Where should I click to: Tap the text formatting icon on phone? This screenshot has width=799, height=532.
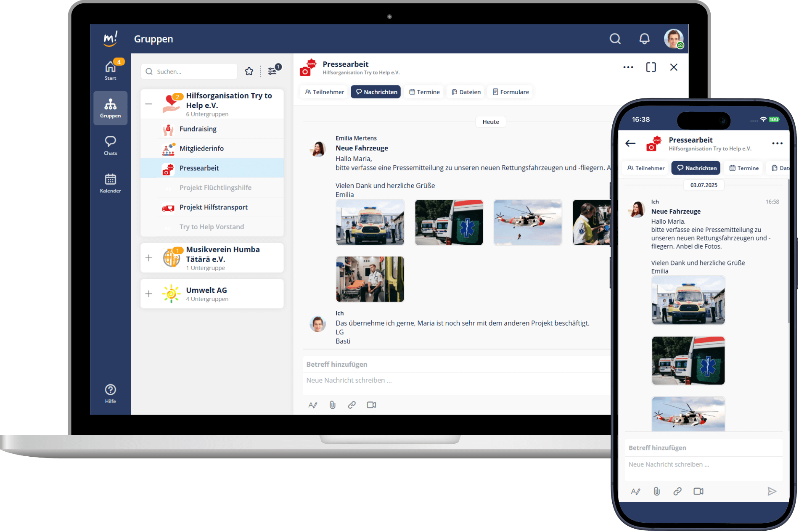pyautogui.click(x=635, y=491)
